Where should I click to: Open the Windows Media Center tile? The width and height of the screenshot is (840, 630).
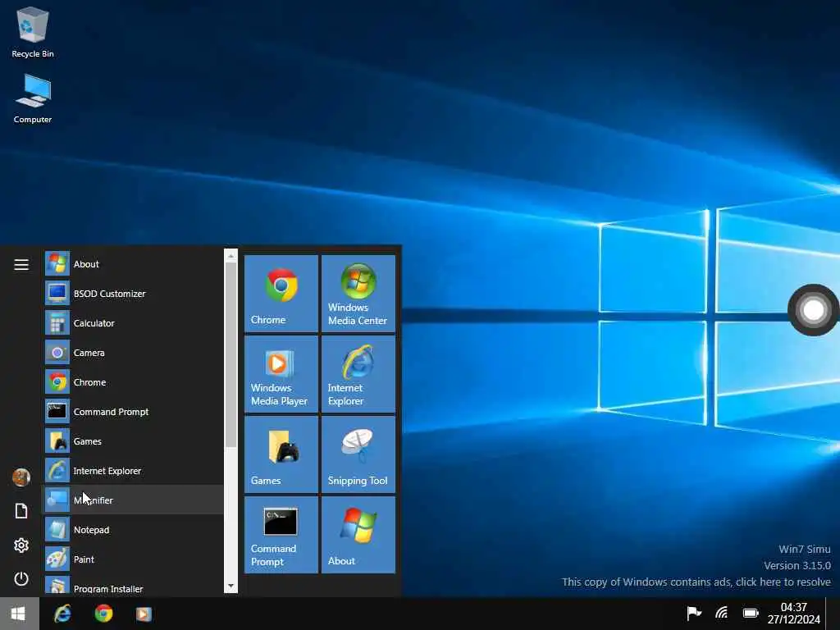point(358,294)
